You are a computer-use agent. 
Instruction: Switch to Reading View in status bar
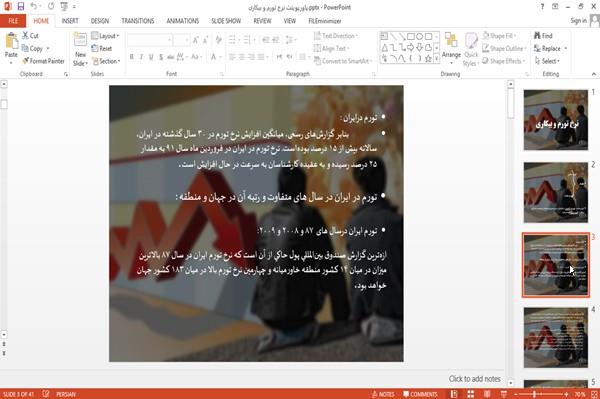pos(487,394)
